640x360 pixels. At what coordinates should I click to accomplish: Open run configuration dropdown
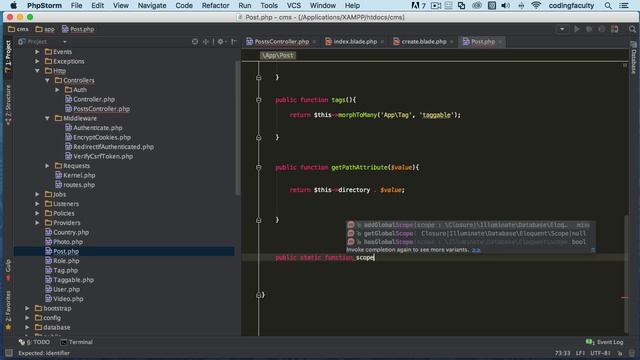(x=562, y=29)
